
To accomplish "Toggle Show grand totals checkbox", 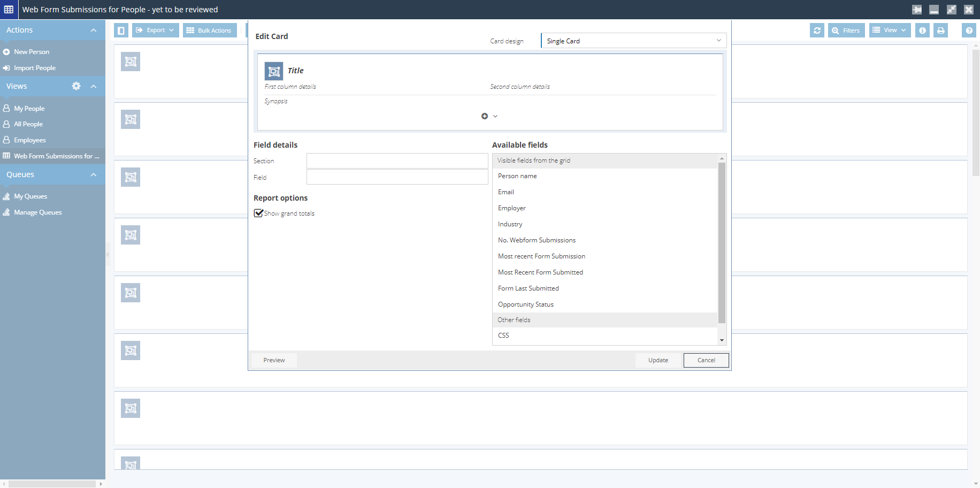I will 258,213.
